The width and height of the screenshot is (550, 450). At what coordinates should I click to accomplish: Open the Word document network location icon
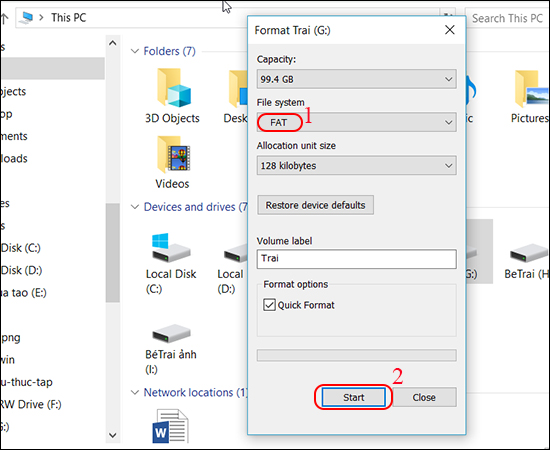[170, 426]
